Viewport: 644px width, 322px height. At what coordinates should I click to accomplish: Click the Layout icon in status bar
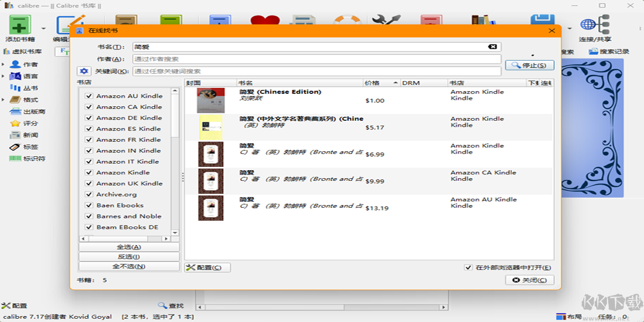point(561,317)
